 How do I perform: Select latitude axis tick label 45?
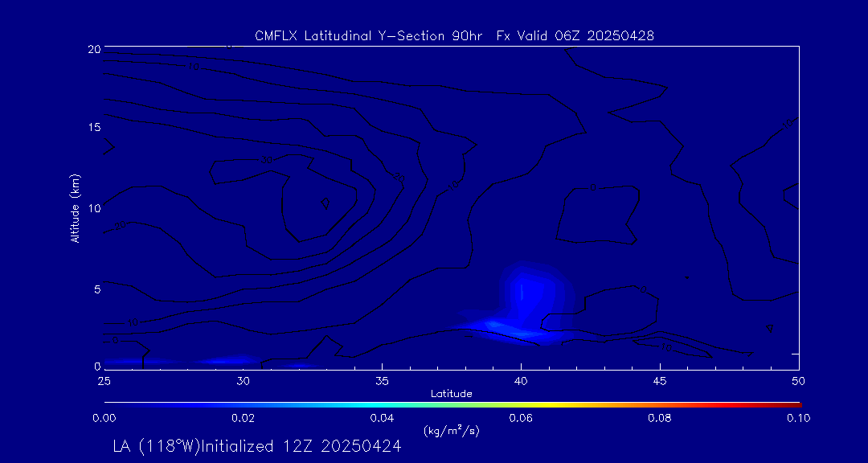[x=660, y=381]
